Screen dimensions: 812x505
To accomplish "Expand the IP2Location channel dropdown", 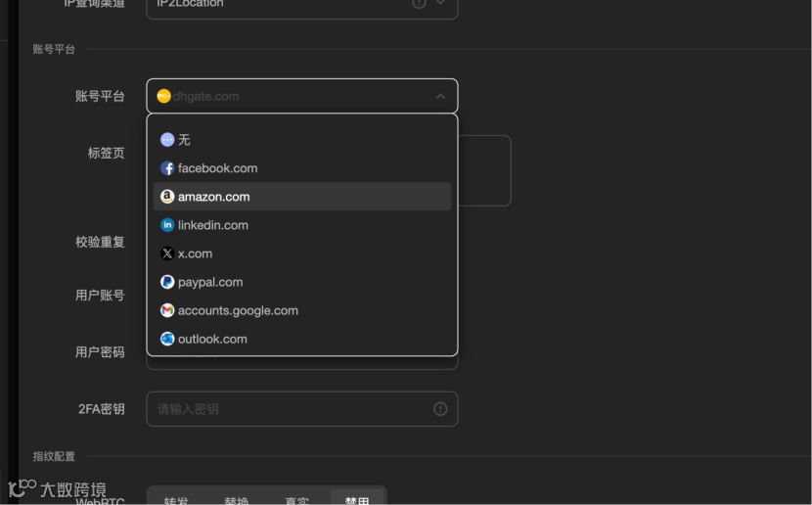I will tap(440, 3).
